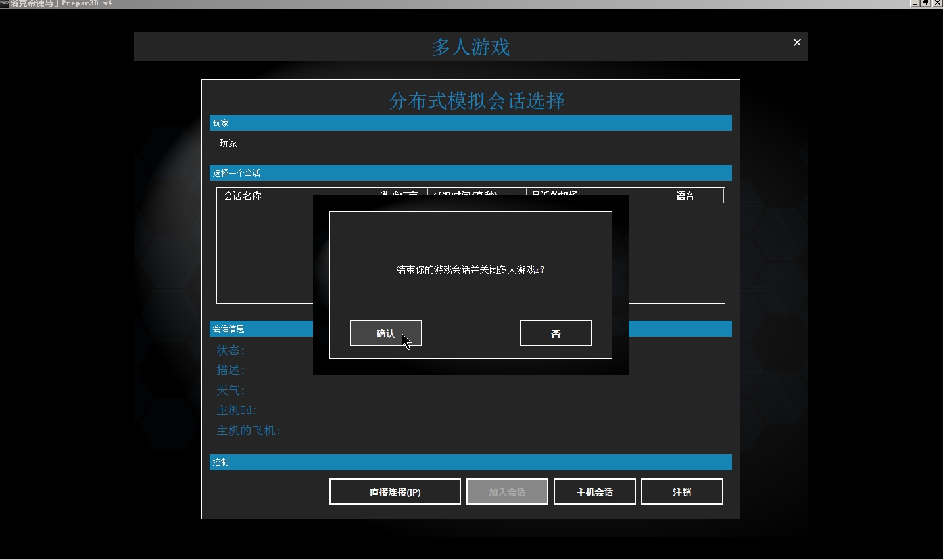Screen dimensions: 943x560
Task: Click the 选择一个会话 section header
Action: (x=471, y=173)
